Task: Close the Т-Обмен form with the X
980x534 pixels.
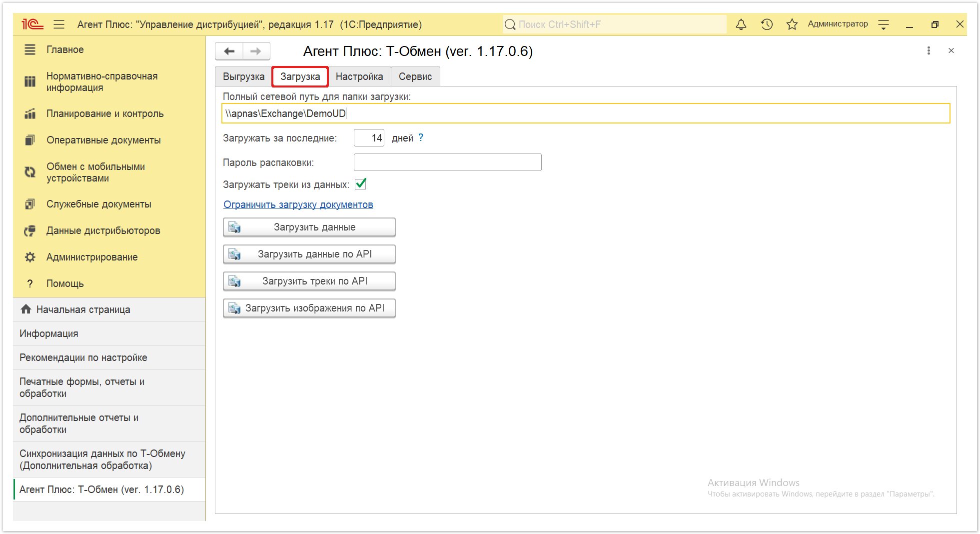Action: click(x=951, y=50)
